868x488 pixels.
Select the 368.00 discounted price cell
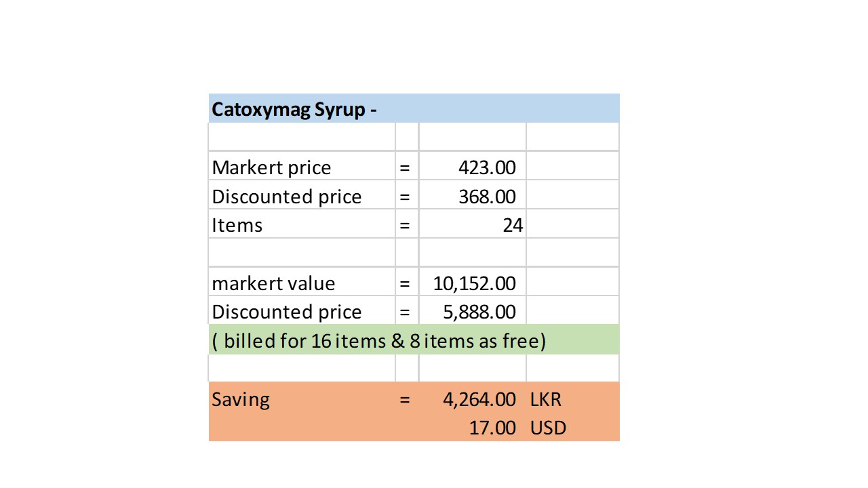click(x=472, y=197)
